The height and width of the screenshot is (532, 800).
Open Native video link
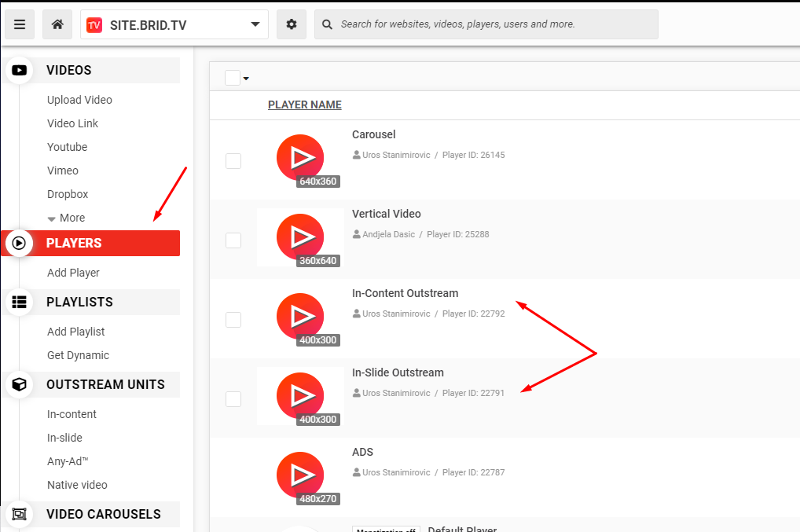(77, 485)
